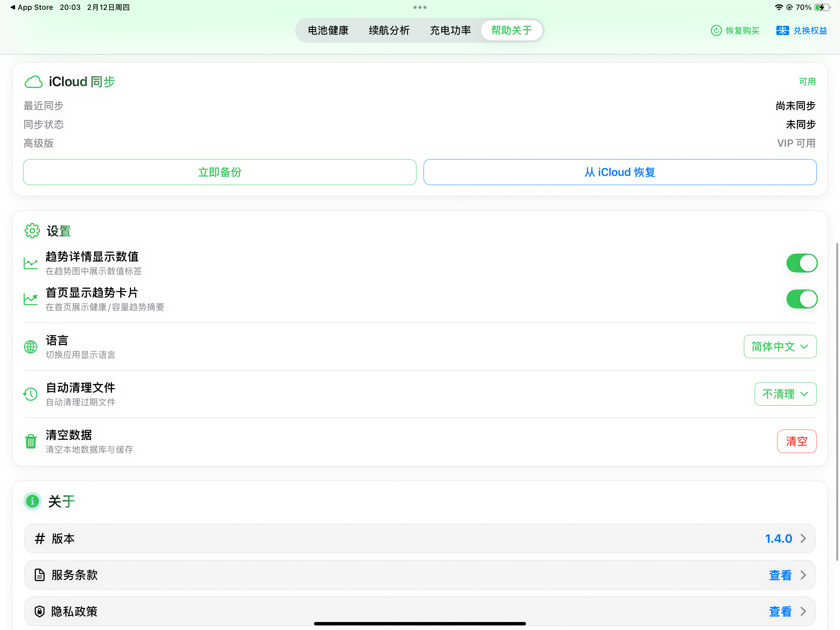Image resolution: width=840 pixels, height=630 pixels.
Task: Click the clock history icon beside 自动清理文件
Action: pos(30,394)
